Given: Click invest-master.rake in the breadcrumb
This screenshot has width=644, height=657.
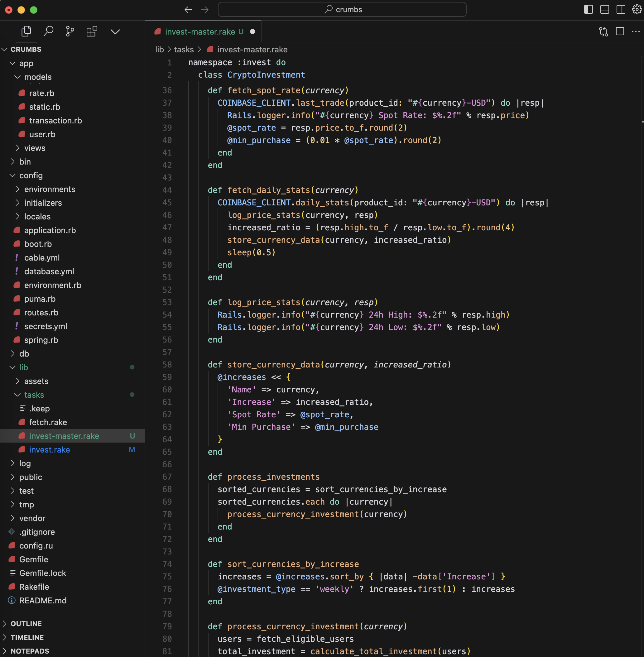Looking at the screenshot, I should click(252, 49).
